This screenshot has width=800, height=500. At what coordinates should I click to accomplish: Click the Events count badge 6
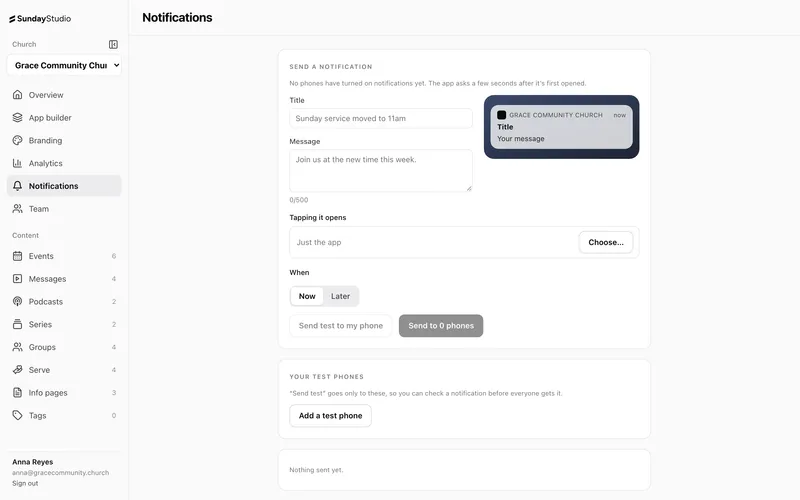[114, 256]
